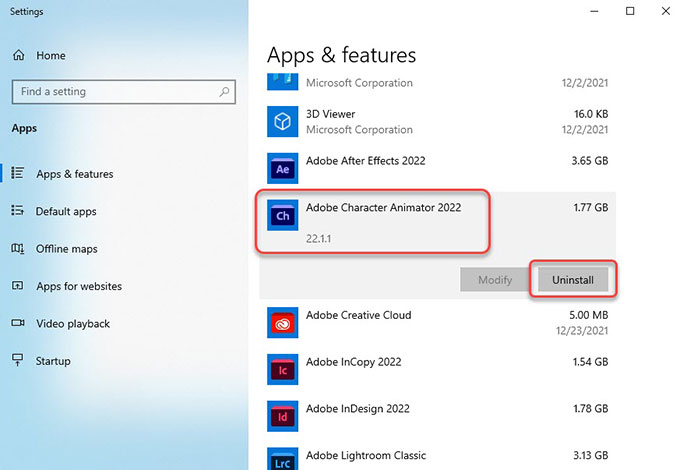
Task: Click the Uninstall button
Action: [x=573, y=280]
